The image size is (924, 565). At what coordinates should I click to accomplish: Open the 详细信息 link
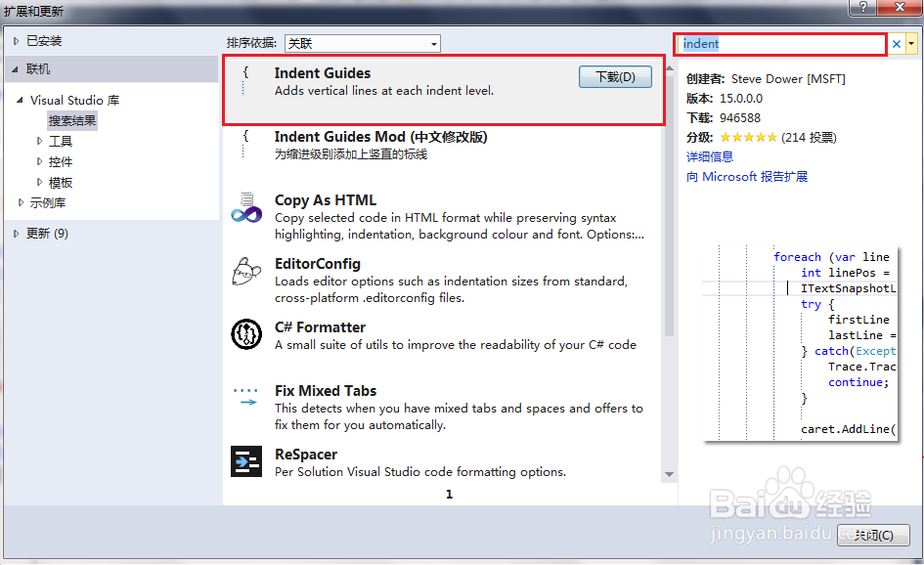point(710,156)
